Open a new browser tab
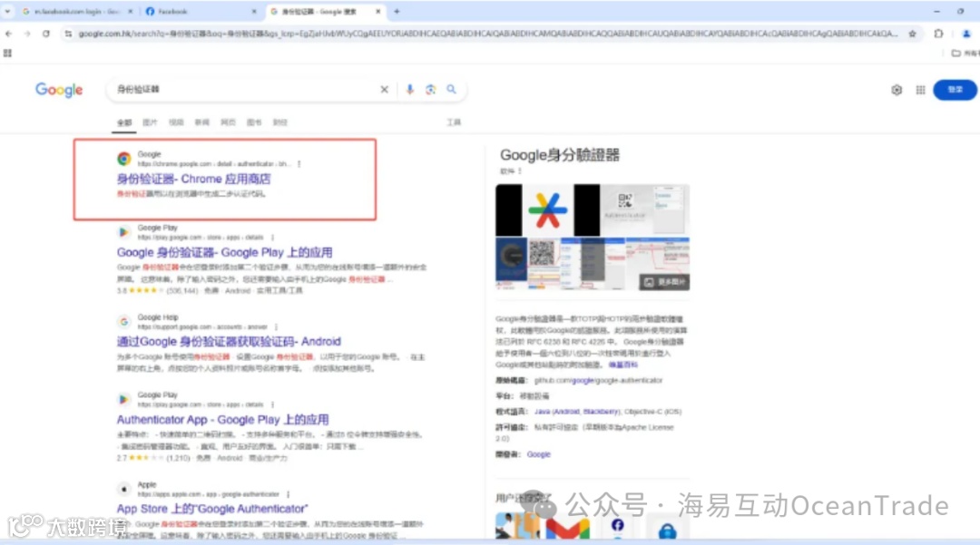 coord(397,11)
